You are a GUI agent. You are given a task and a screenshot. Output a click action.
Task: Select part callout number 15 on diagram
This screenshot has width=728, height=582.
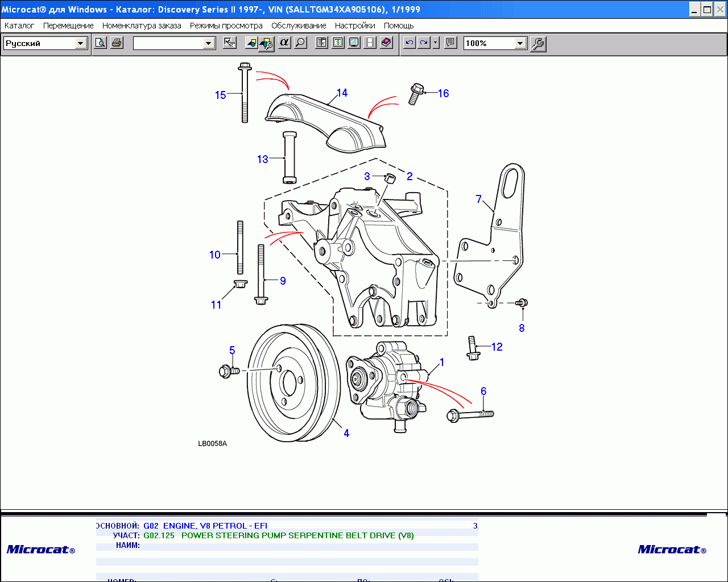click(221, 95)
